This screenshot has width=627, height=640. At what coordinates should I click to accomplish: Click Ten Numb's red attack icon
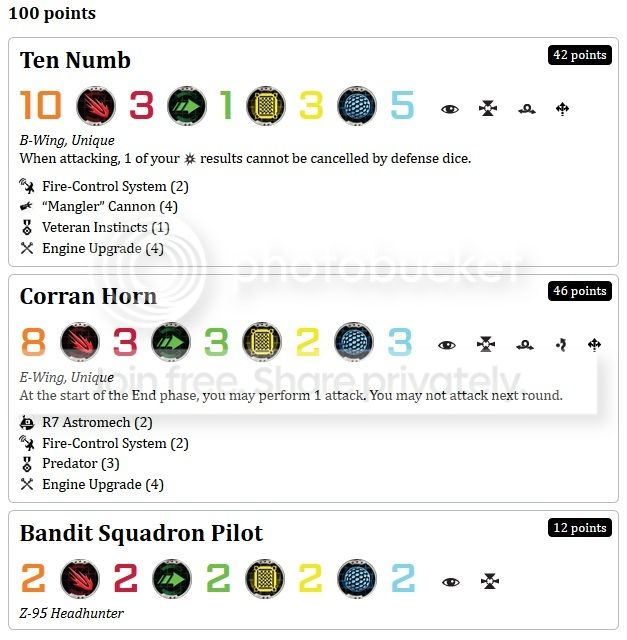point(96,106)
